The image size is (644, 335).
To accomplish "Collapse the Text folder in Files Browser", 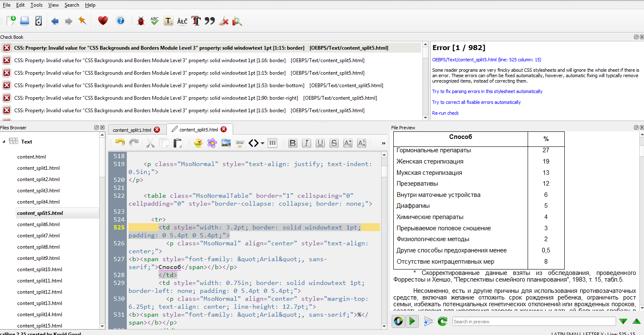I will (4, 142).
